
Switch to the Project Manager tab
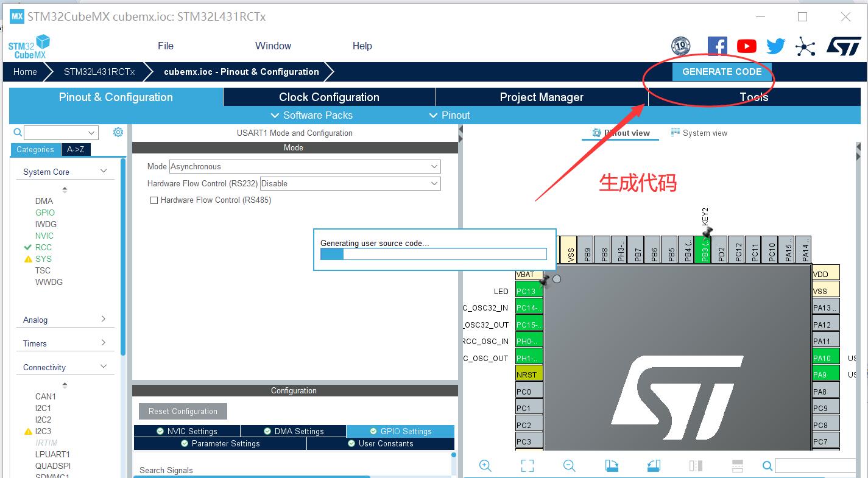coord(542,97)
